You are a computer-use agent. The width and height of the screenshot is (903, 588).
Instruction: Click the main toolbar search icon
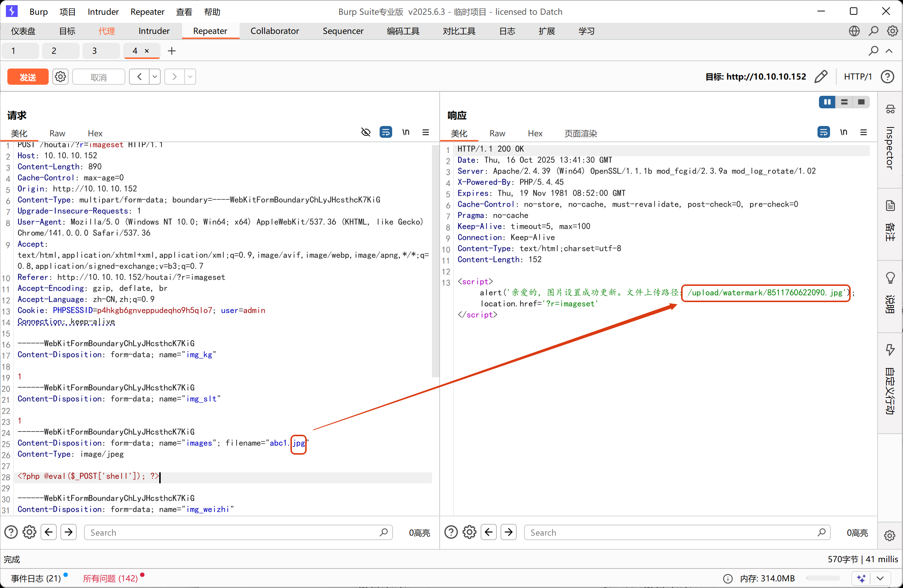click(x=874, y=31)
